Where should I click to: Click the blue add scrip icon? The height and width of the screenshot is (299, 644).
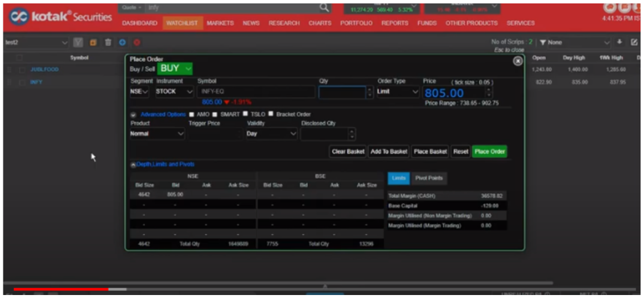click(x=122, y=43)
